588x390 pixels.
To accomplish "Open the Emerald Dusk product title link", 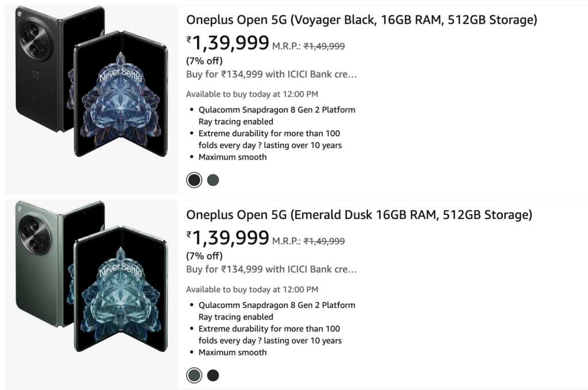I will [x=360, y=214].
